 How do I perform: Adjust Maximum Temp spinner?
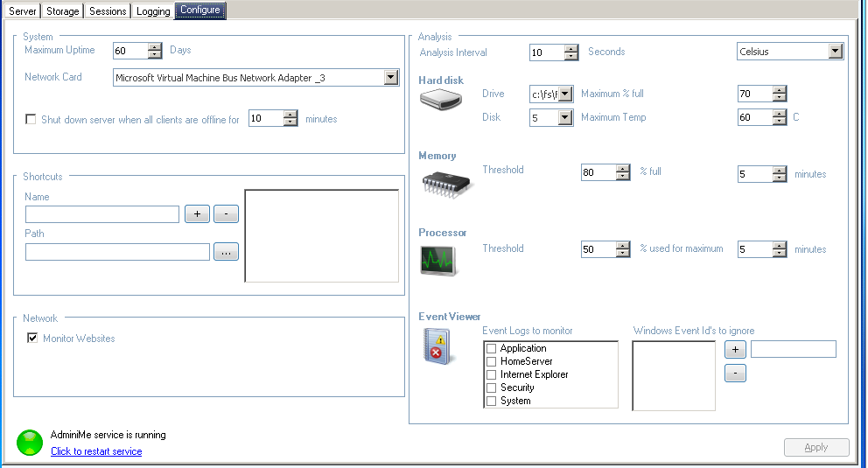click(x=780, y=117)
